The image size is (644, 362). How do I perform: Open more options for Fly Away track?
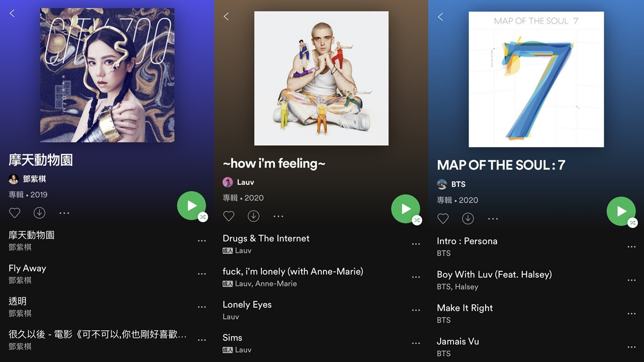click(202, 274)
